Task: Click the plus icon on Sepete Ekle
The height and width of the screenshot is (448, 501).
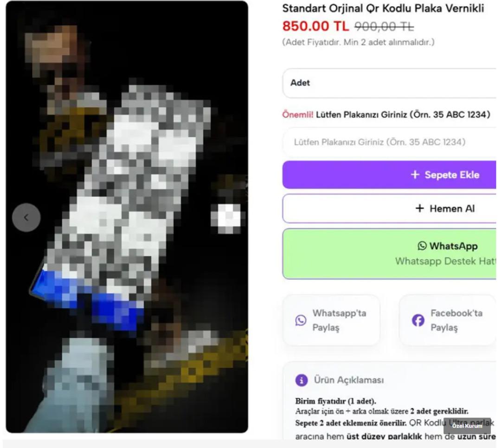Action: (x=415, y=175)
